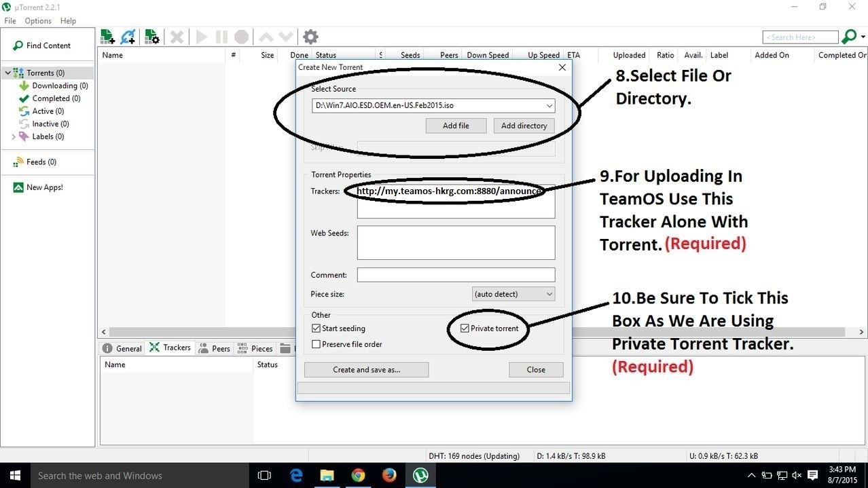Click Create and save as... button
Screen dimensions: 868x488
tap(366, 370)
